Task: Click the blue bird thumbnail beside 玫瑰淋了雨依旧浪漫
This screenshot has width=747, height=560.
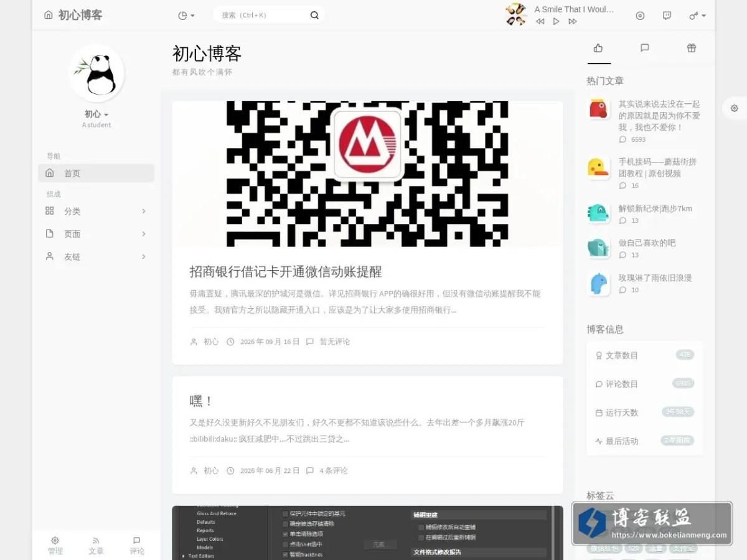Action: 598,284
